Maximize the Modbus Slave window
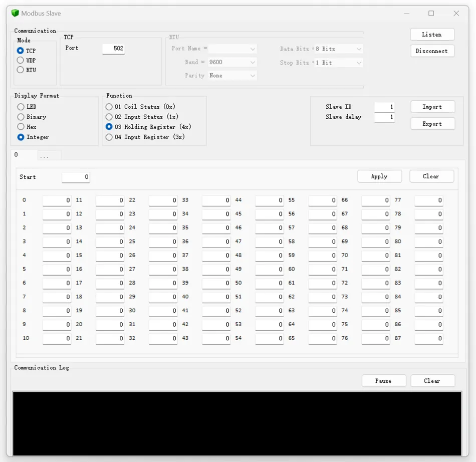The image size is (476, 462). point(431,14)
